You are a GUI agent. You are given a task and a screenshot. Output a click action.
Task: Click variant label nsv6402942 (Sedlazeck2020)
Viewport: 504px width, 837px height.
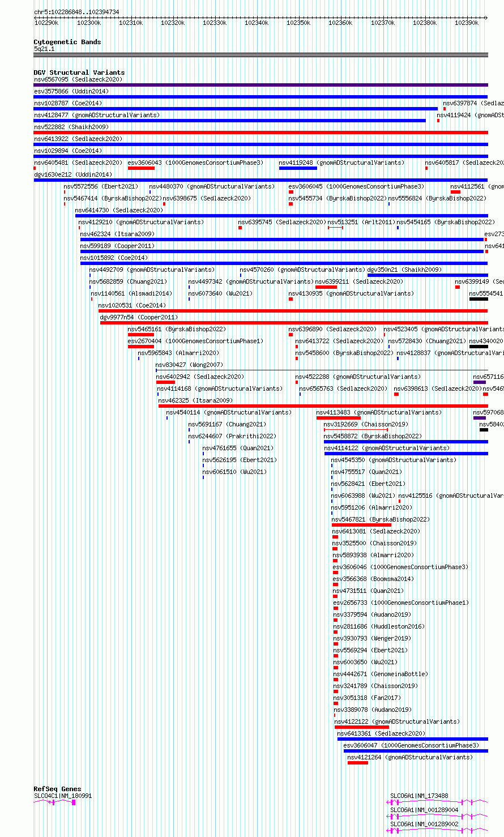coord(200,377)
